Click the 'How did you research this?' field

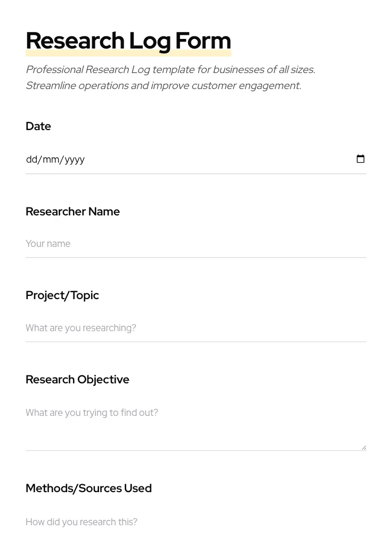[x=160, y=522]
